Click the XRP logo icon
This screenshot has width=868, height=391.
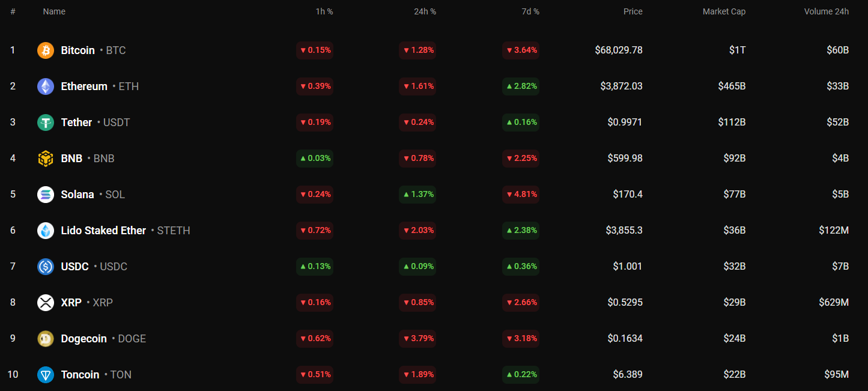click(x=46, y=303)
